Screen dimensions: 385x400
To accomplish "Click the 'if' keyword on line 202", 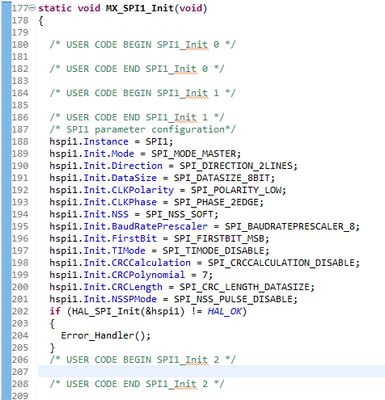I will pyautogui.click(x=55, y=311).
